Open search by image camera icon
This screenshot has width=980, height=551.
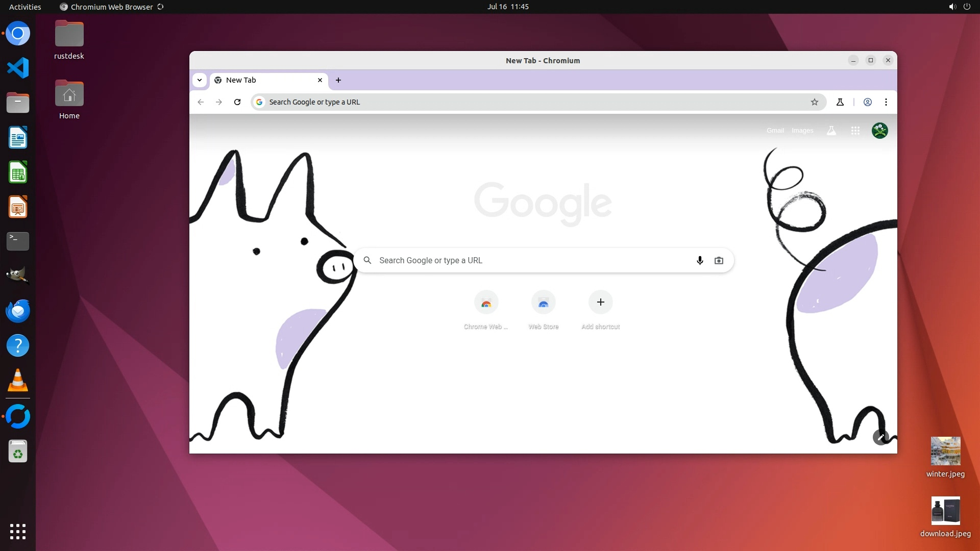click(719, 260)
